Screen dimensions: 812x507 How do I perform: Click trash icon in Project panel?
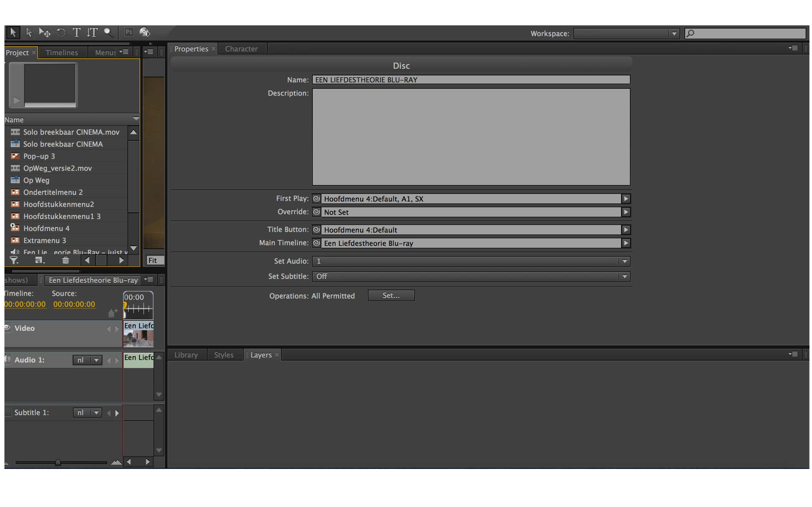click(x=66, y=260)
